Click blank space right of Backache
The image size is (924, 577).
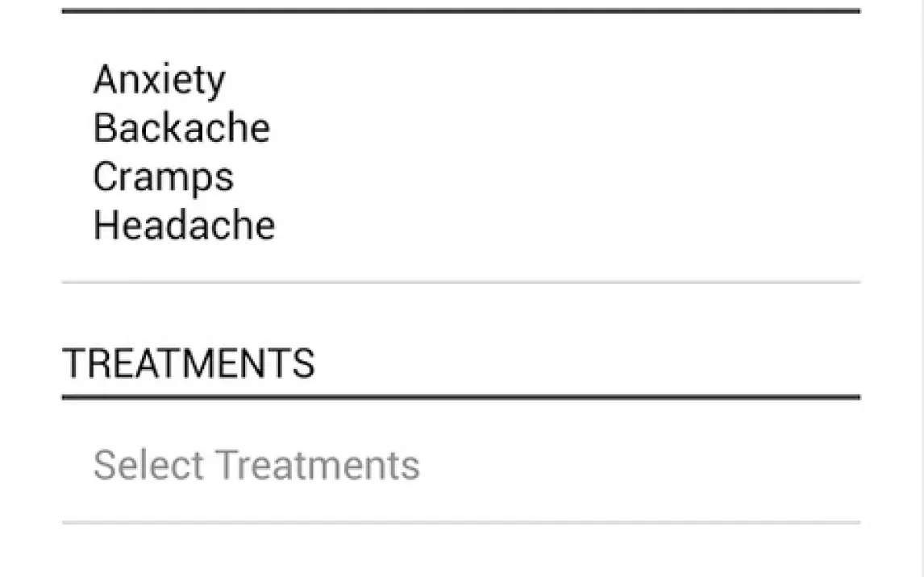coord(566,128)
